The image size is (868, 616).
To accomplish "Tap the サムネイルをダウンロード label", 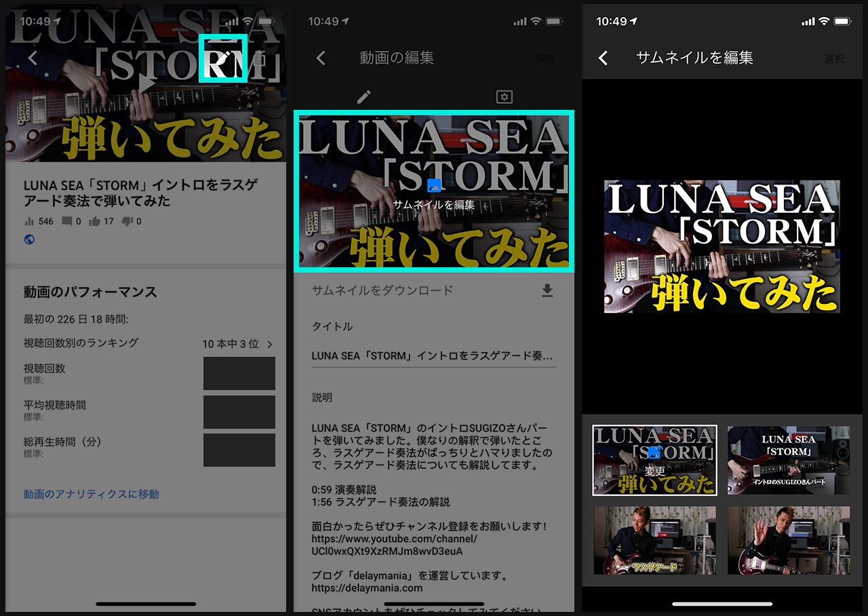I will 382,290.
